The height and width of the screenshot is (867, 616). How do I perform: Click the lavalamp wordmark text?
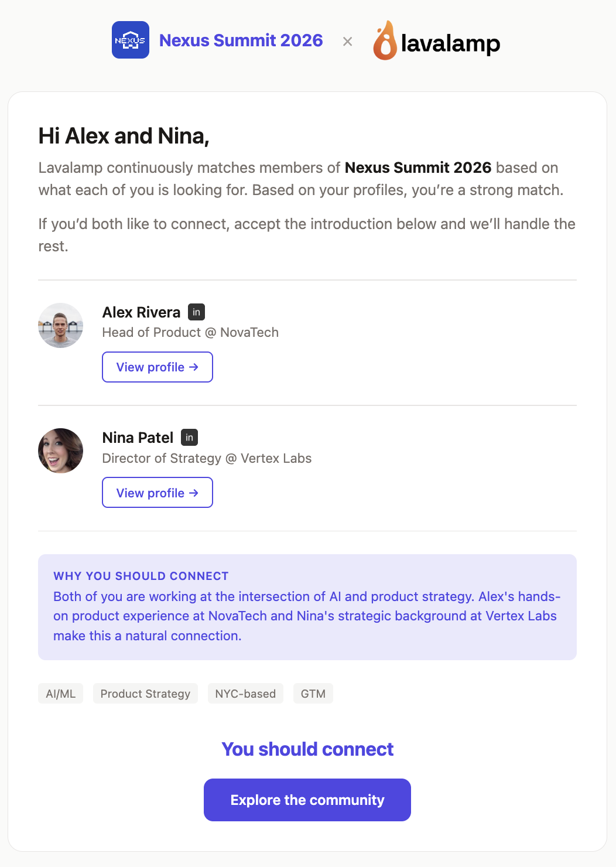[451, 43]
